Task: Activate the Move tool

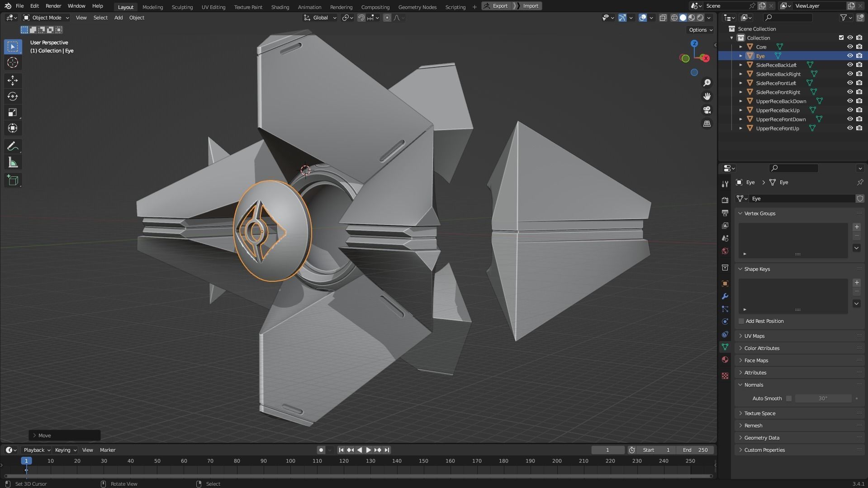Action: click(x=13, y=81)
